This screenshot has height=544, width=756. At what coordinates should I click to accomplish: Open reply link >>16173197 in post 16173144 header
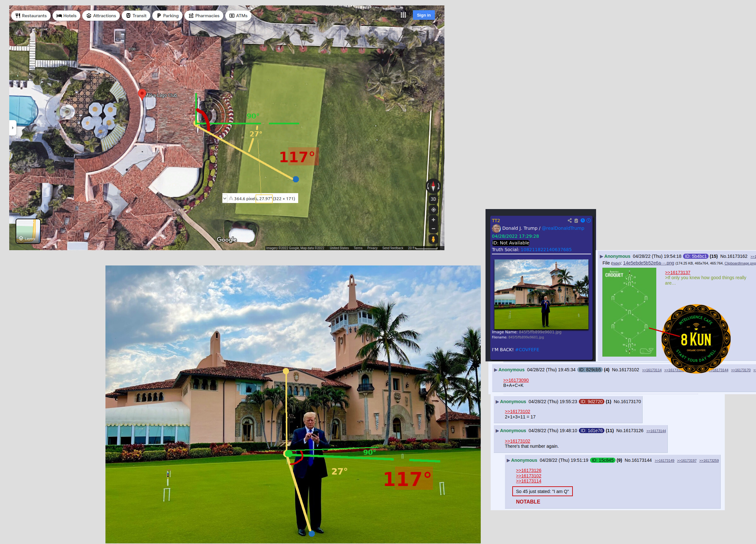point(687,461)
